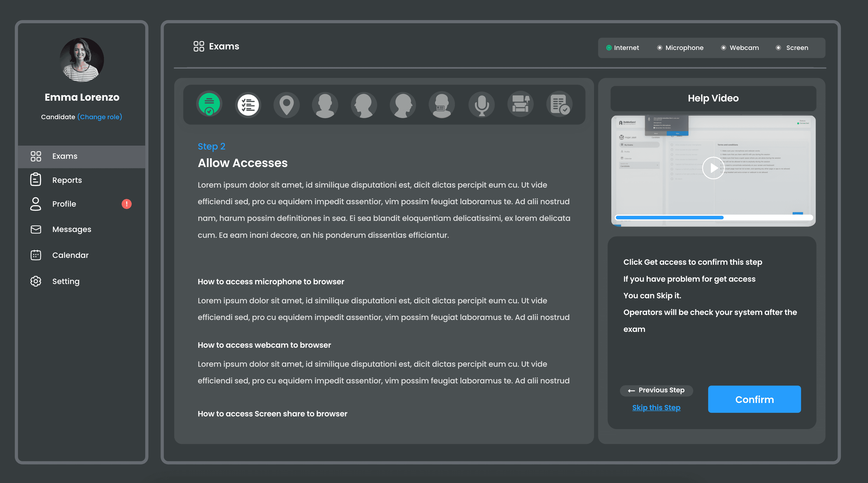
Task: Click the Exams icon in the sidebar
Action: (36, 156)
